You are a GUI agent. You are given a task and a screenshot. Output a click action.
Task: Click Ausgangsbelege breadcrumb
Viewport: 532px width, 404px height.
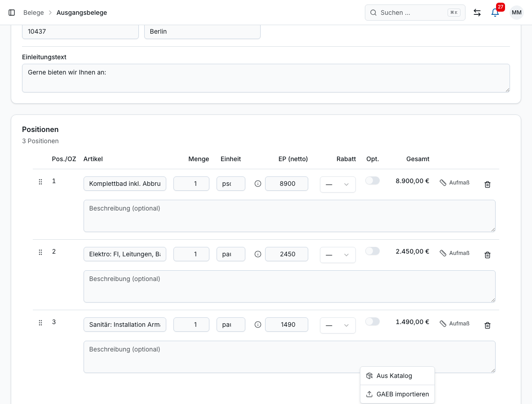82,13
